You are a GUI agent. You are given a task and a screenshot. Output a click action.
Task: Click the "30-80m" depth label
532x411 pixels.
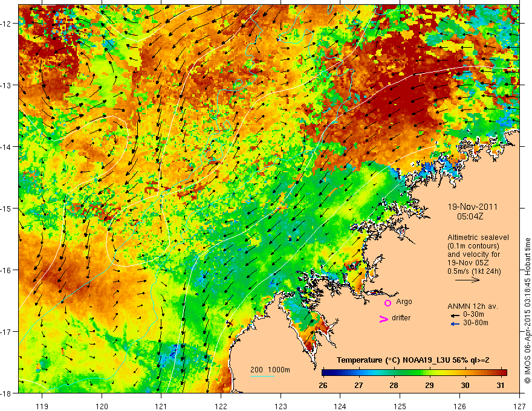pyautogui.click(x=476, y=323)
